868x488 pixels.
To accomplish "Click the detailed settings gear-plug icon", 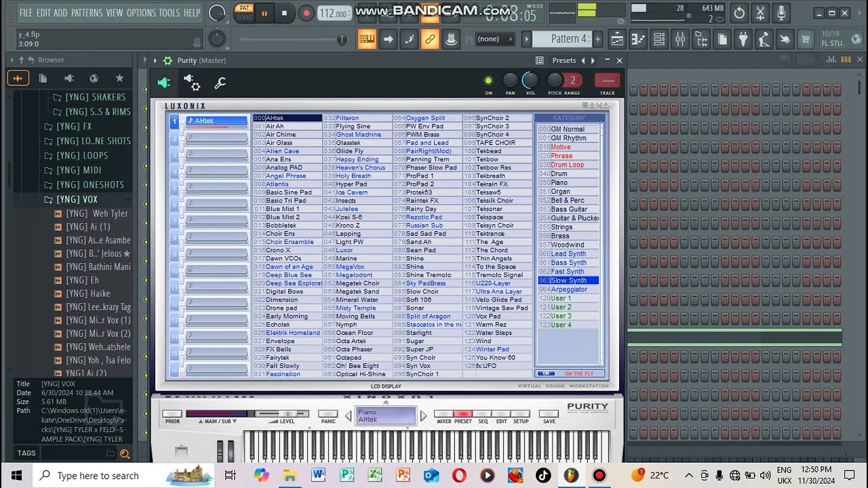I will pyautogui.click(x=192, y=83).
